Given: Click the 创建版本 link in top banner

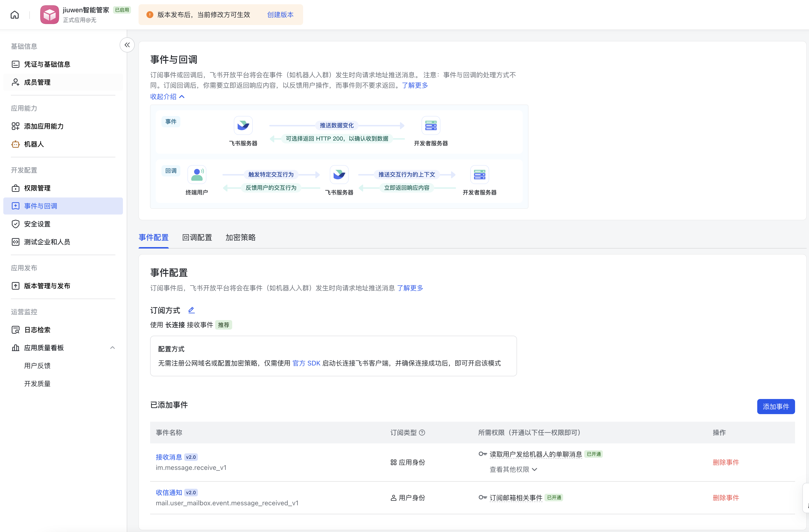Looking at the screenshot, I should pos(280,15).
